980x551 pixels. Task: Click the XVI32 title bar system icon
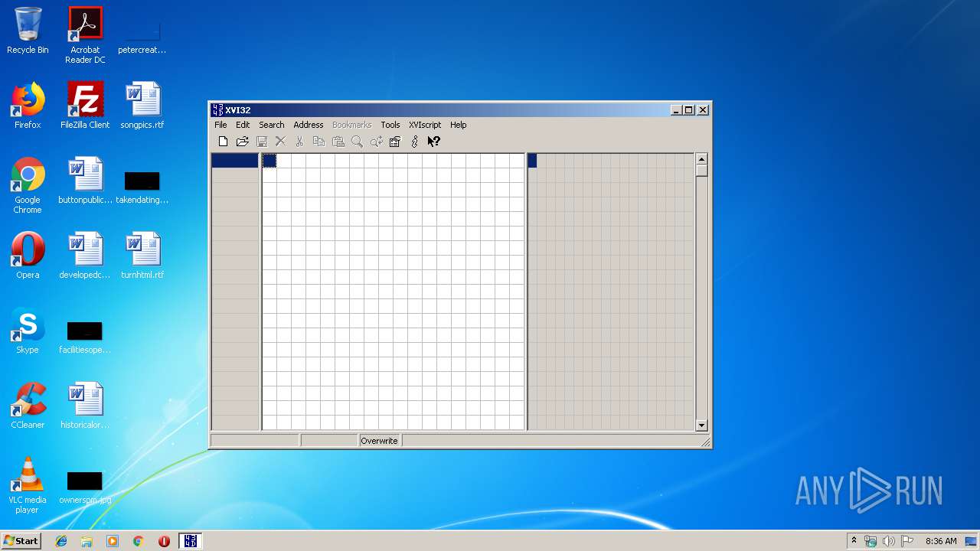[x=217, y=110]
